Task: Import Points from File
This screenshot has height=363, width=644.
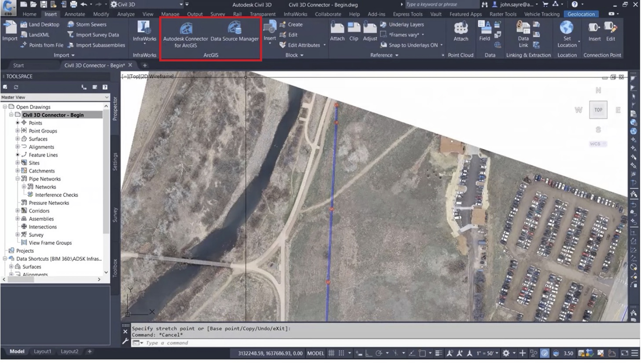Action: pos(42,45)
